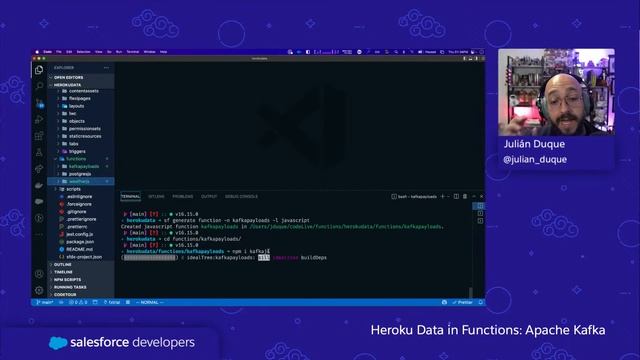Screen dimensions: 640x360
Task: Select the staticresources folder
Action: (81, 136)
